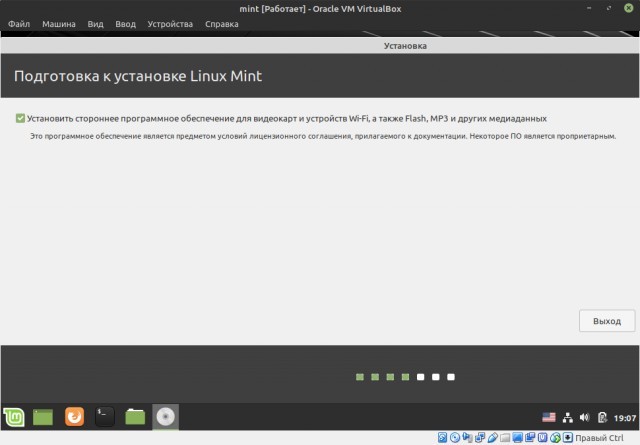This screenshot has height=445, width=640.
Task: Open the Files folder icon in panel
Action: click(x=135, y=417)
